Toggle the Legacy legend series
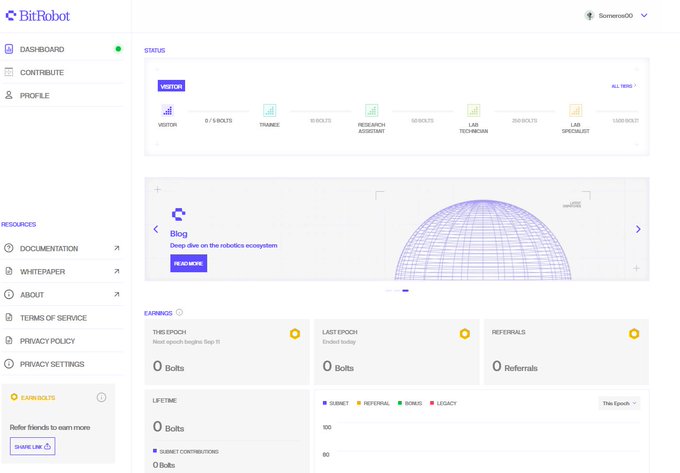680x473 pixels. 443,403
